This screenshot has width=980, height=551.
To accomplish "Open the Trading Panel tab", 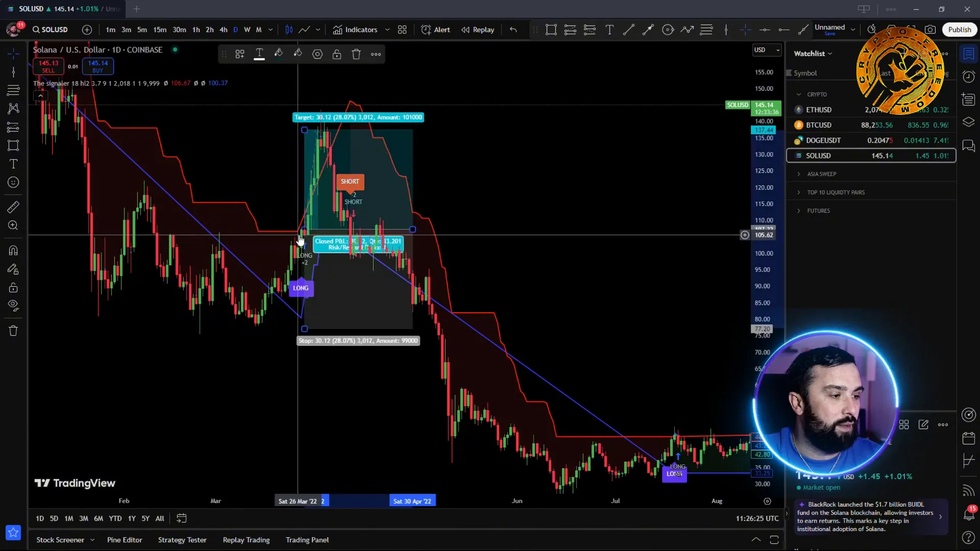I will pyautogui.click(x=307, y=540).
